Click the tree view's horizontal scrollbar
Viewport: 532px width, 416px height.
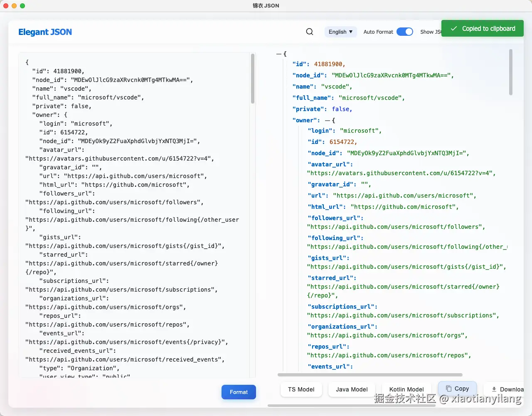pos(370,375)
